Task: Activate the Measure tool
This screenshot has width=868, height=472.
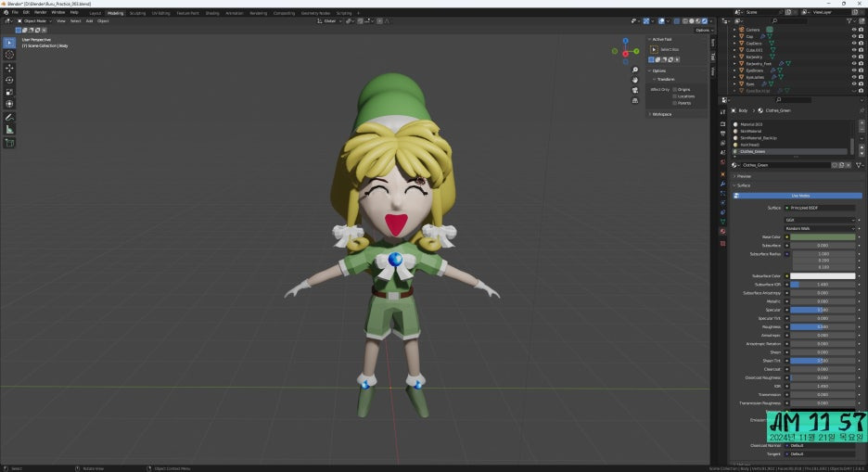Action: point(9,130)
